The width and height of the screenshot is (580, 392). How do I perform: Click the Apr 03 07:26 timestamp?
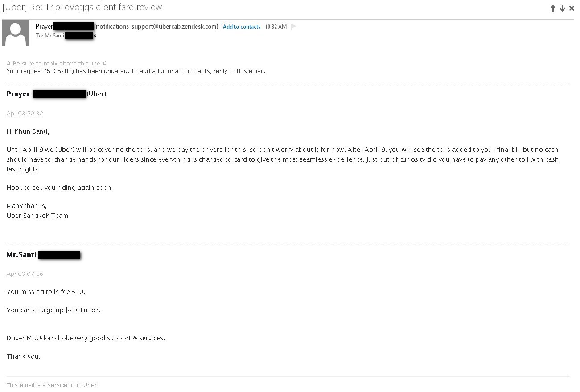click(25, 274)
